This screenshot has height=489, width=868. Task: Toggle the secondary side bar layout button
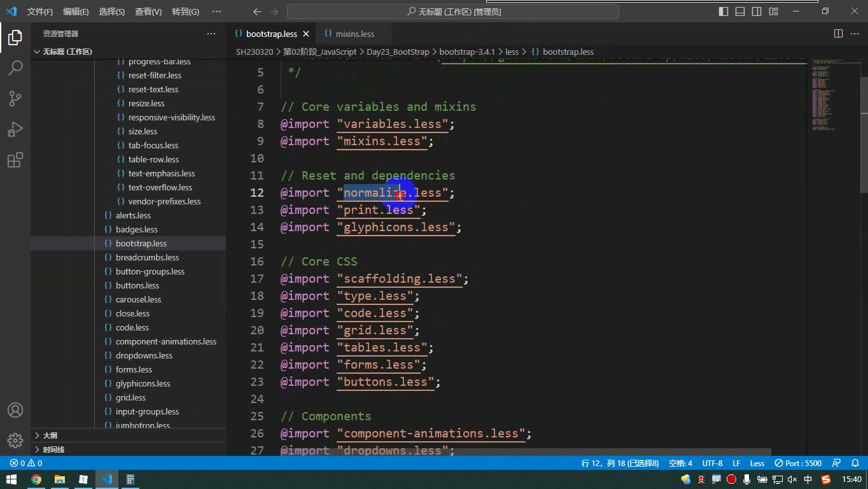click(757, 11)
